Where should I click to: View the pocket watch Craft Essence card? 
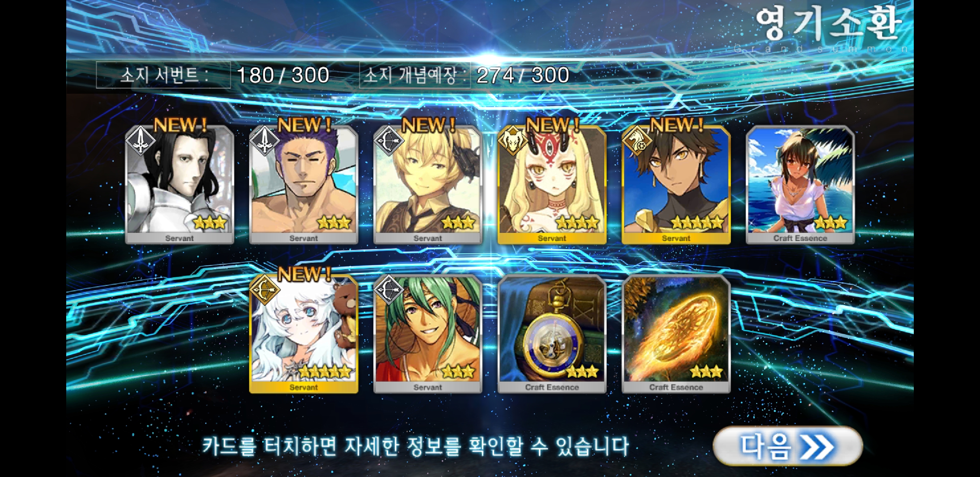[x=552, y=334]
